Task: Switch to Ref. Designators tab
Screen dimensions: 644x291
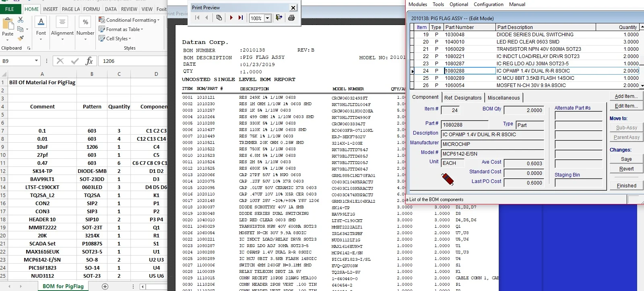Action: pos(462,98)
